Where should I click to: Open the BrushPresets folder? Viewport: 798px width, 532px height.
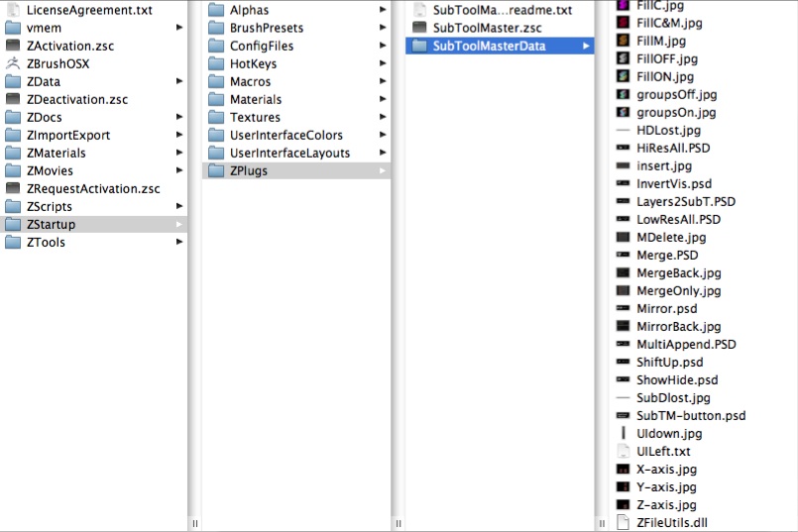tap(296, 28)
